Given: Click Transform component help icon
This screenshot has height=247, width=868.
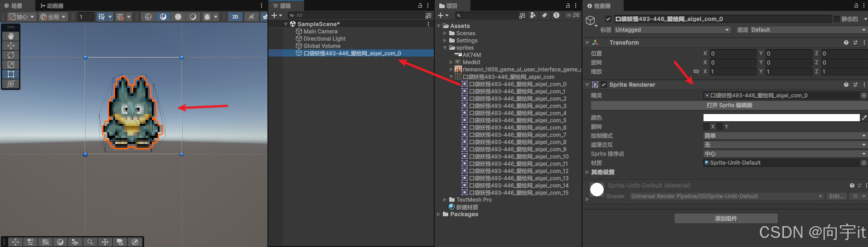Looking at the screenshot, I should tap(846, 43).
